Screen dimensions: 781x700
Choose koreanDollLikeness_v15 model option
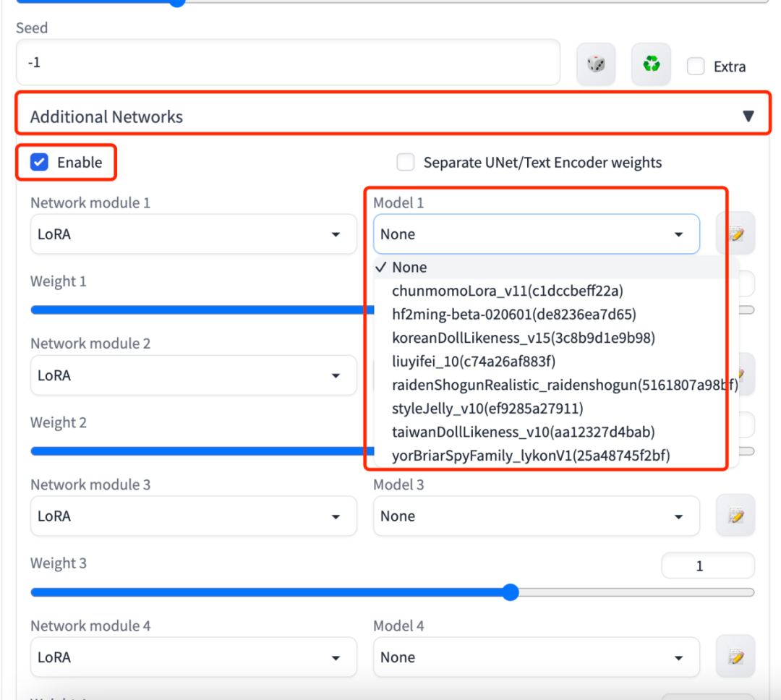coord(555,338)
